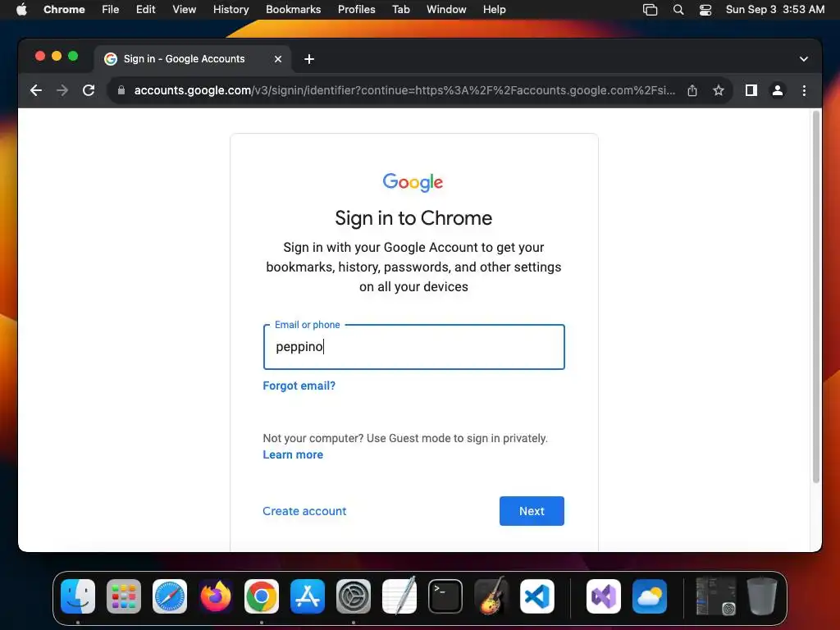The height and width of the screenshot is (630, 840).
Task: Expand the tab search chevron
Action: tap(804, 59)
